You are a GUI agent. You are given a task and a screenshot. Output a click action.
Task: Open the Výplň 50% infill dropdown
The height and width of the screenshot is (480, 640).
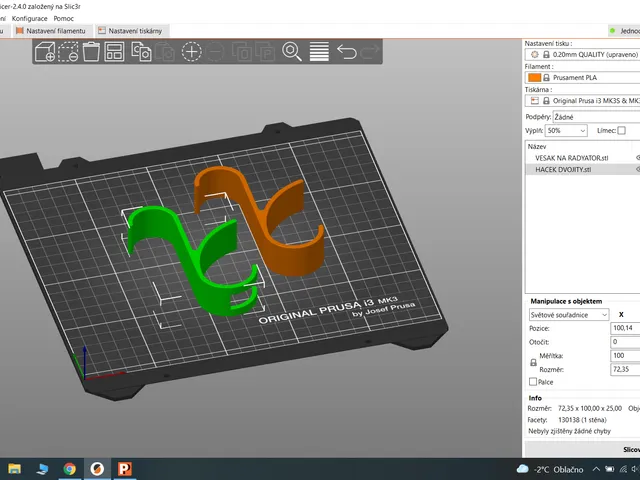click(x=567, y=131)
